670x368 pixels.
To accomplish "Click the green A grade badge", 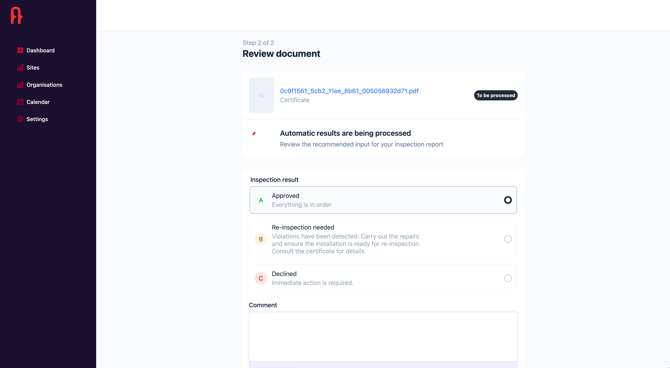I will point(261,200).
